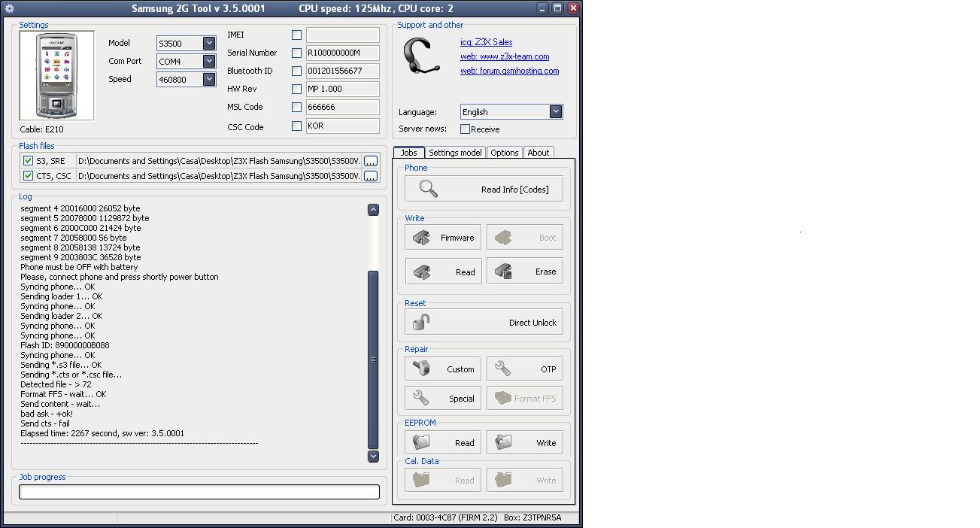Viewport: 980px width, 528px height.
Task: Uncheck the S3, SRE flash file
Action: pos(29,161)
